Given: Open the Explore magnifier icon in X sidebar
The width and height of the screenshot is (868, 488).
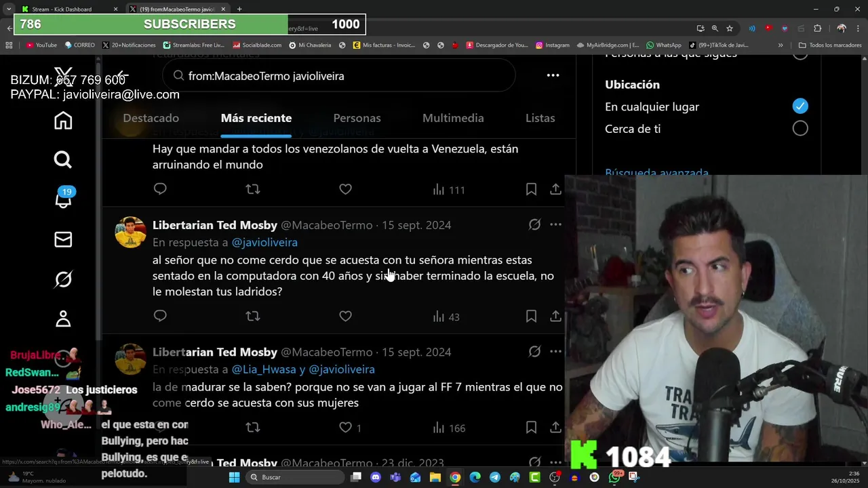Looking at the screenshot, I should click(63, 160).
